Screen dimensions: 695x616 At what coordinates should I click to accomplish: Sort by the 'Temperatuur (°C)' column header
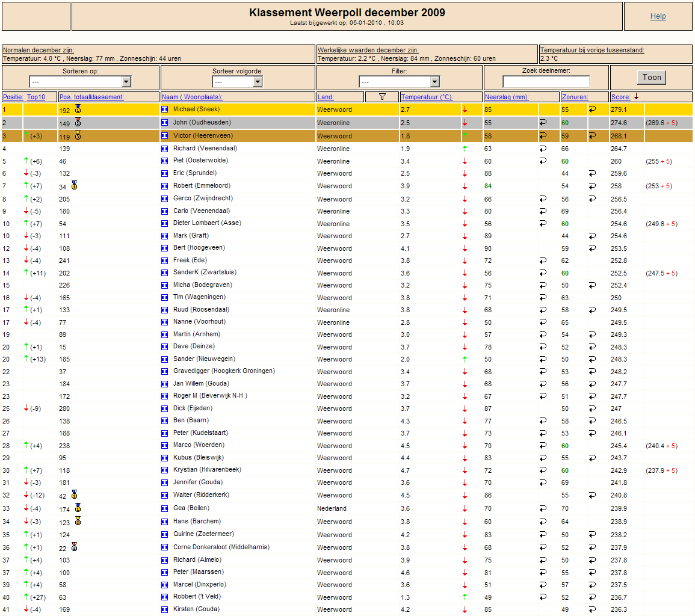pyautogui.click(x=427, y=97)
